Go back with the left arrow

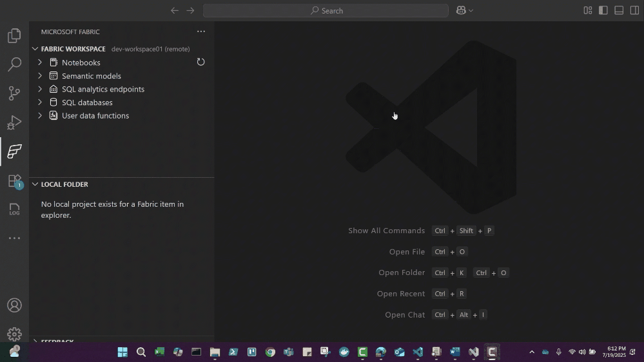point(175,11)
